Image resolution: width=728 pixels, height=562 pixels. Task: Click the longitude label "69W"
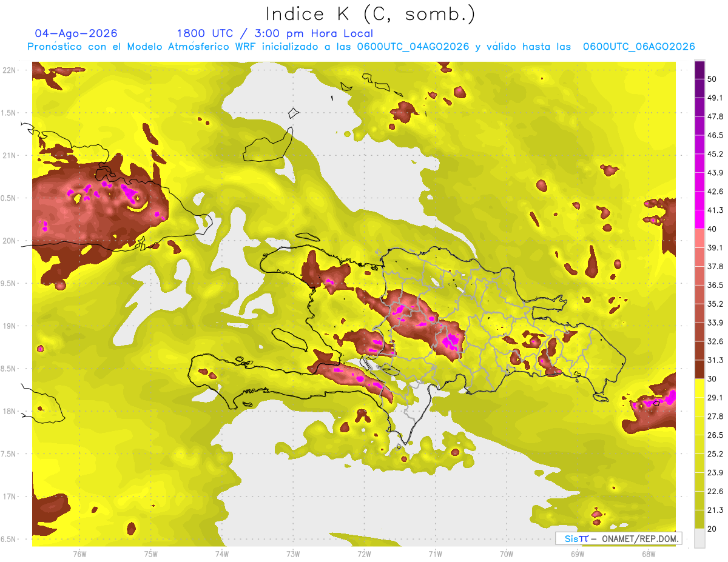point(577,554)
